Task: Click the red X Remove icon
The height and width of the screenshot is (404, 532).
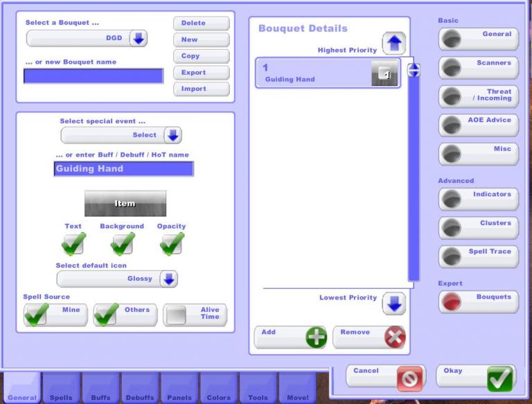Action: (394, 337)
